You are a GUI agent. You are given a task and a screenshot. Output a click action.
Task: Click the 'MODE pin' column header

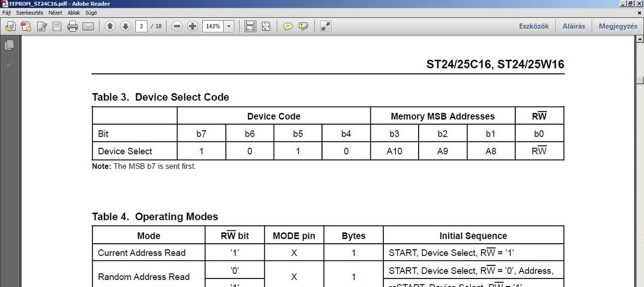[x=294, y=236]
